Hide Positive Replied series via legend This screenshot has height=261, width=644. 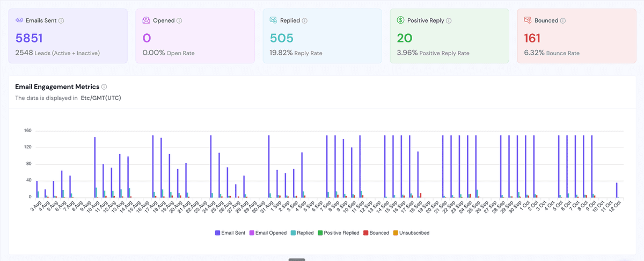[x=338, y=233]
